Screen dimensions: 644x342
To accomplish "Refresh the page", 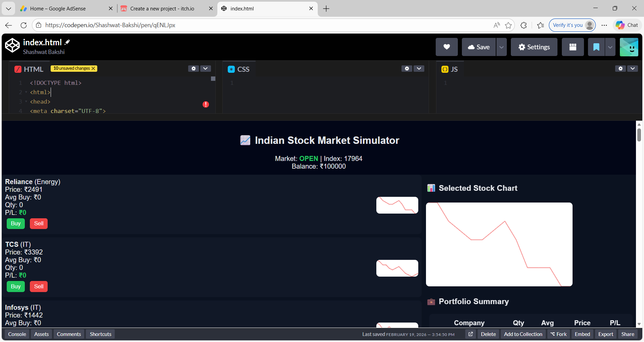I will (23, 25).
